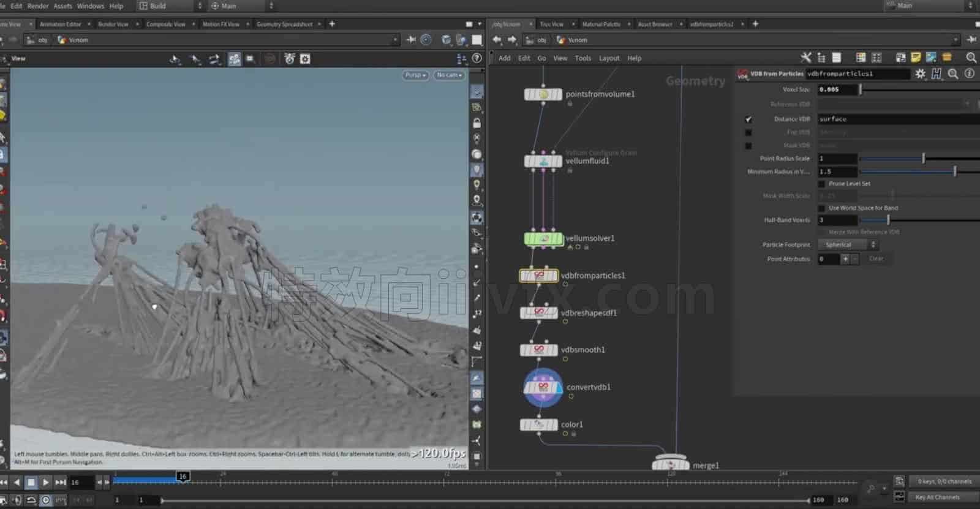Viewport: 980px width, 509px height.
Task: Open the Windows menu
Action: pyautogui.click(x=91, y=6)
